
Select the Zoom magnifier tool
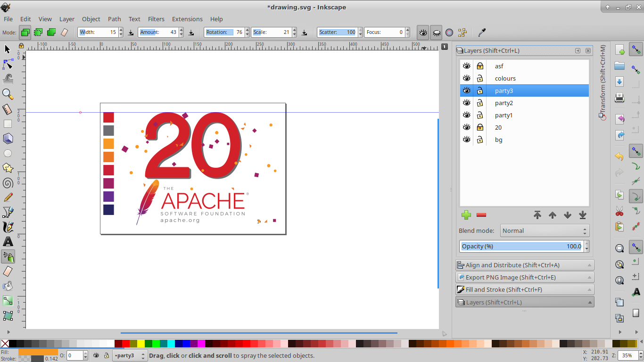(8, 94)
